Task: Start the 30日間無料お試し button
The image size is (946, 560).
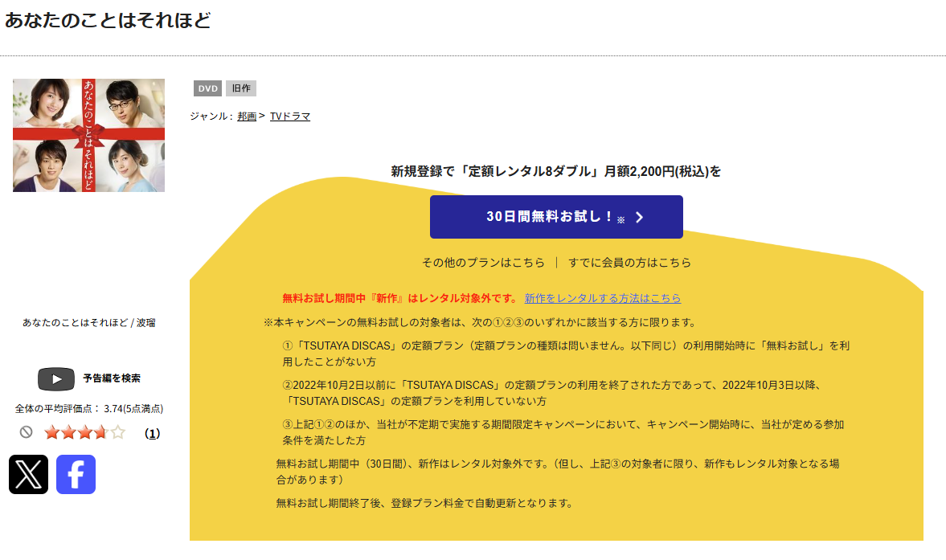Action: click(x=556, y=217)
